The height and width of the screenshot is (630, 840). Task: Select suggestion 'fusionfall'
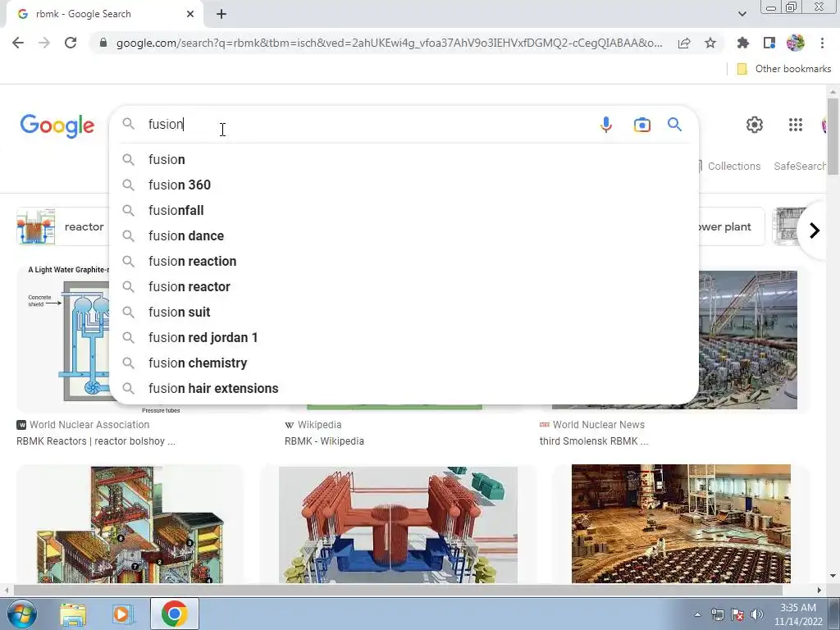click(x=404, y=211)
